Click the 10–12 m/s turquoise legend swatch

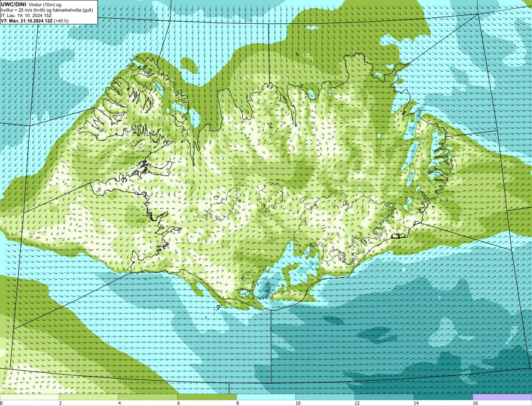pyautogui.click(x=325, y=397)
